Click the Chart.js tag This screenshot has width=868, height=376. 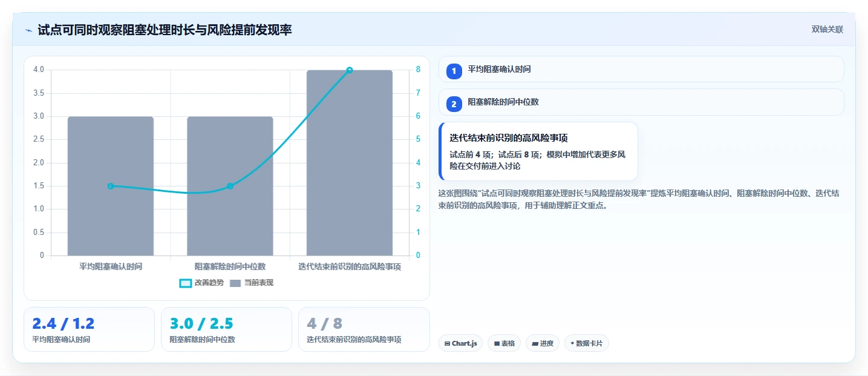(460, 343)
